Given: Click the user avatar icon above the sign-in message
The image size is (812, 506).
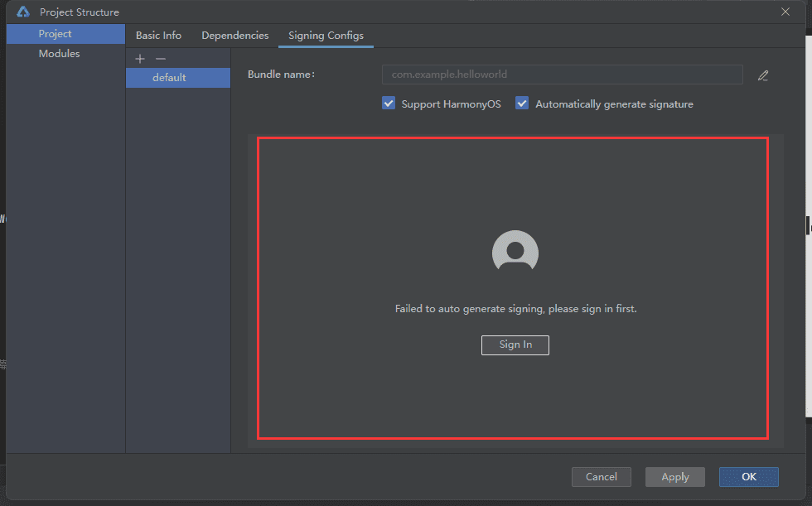Looking at the screenshot, I should click(x=515, y=251).
